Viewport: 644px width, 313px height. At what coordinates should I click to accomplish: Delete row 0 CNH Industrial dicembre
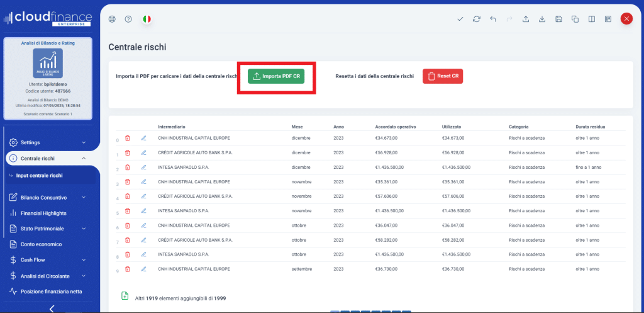[127, 138]
